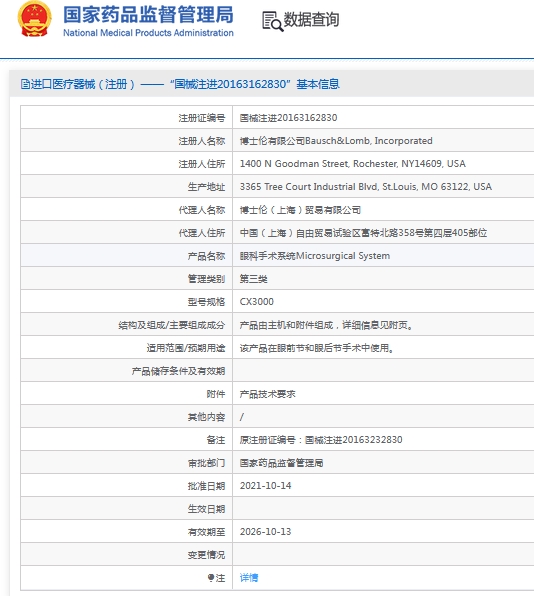Select registration number 国械注进20163162830 value
534x596 pixels.
(288, 118)
